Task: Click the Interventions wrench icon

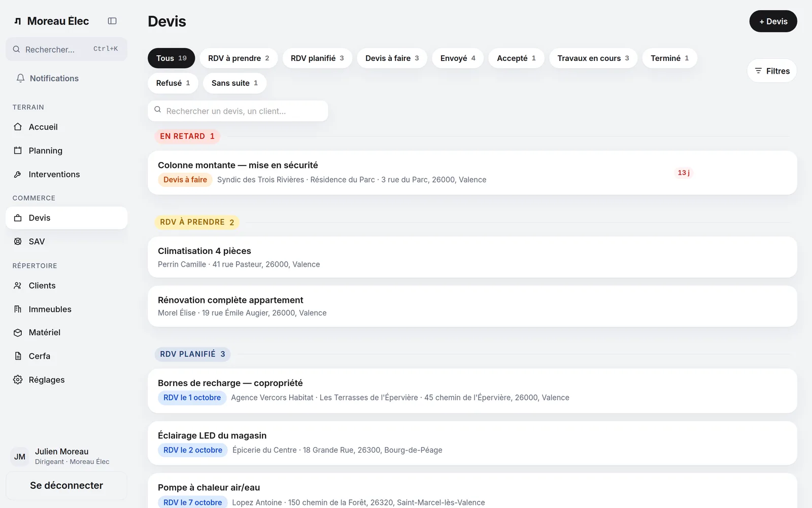Action: point(18,174)
